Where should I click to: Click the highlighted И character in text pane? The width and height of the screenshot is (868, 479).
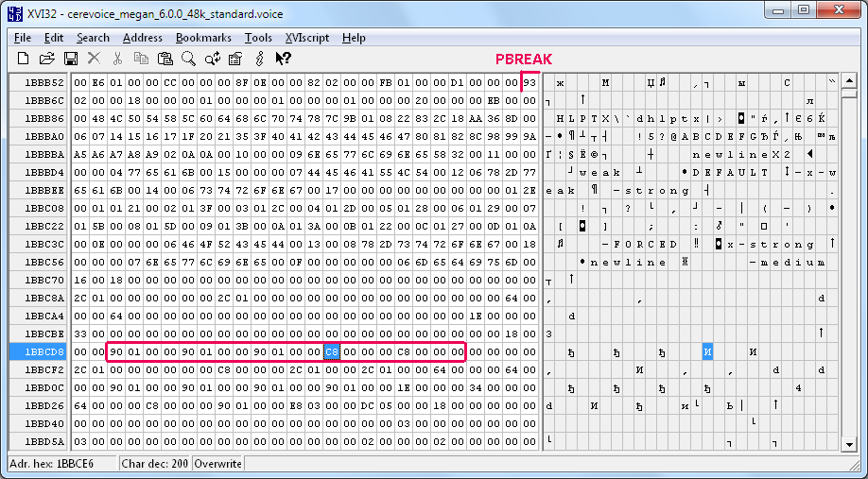(x=707, y=351)
